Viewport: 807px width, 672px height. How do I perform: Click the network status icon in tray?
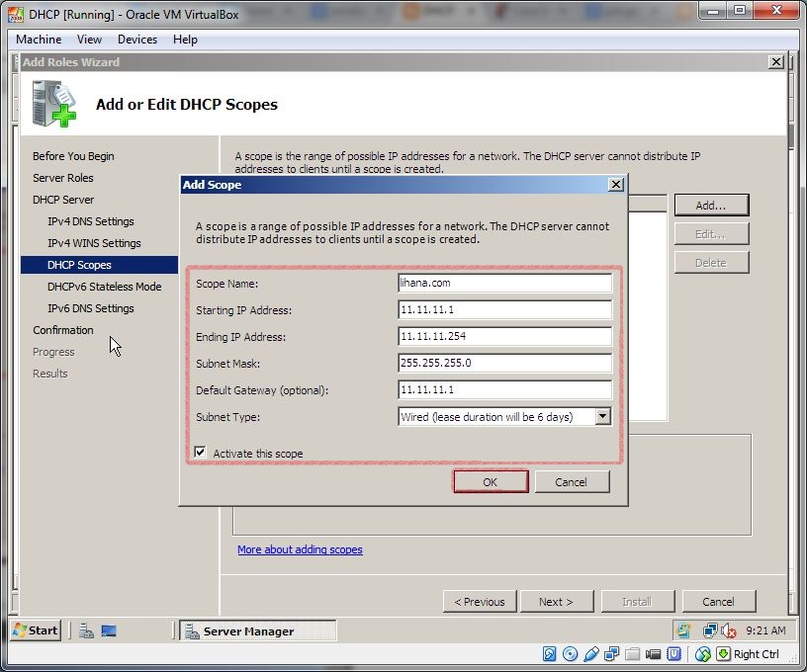[710, 630]
